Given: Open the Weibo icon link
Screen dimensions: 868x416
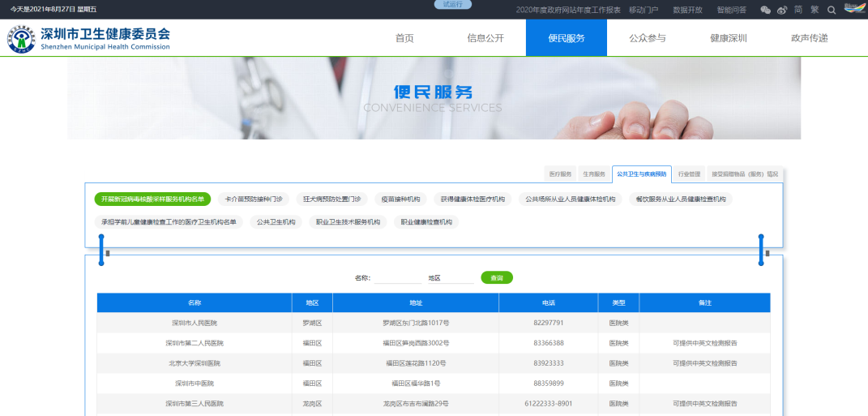Looking at the screenshot, I should coord(781,10).
